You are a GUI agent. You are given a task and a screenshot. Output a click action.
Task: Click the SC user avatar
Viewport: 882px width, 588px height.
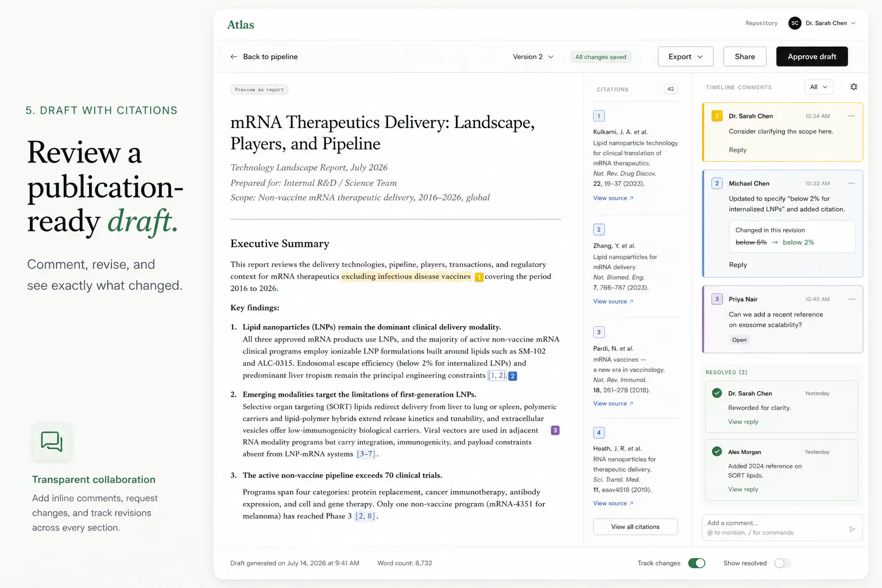[x=795, y=23]
